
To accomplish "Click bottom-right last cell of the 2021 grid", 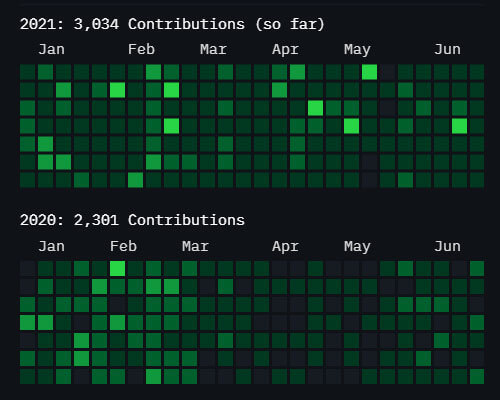I will 477,180.
